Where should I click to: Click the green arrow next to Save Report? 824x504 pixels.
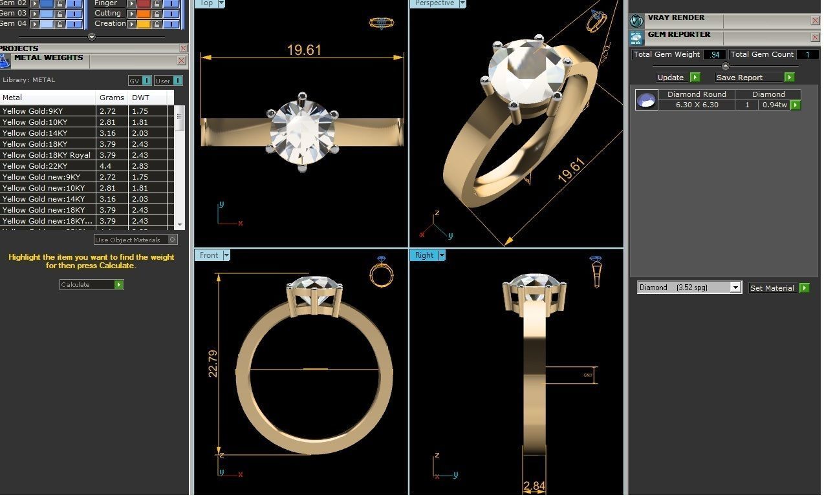789,78
